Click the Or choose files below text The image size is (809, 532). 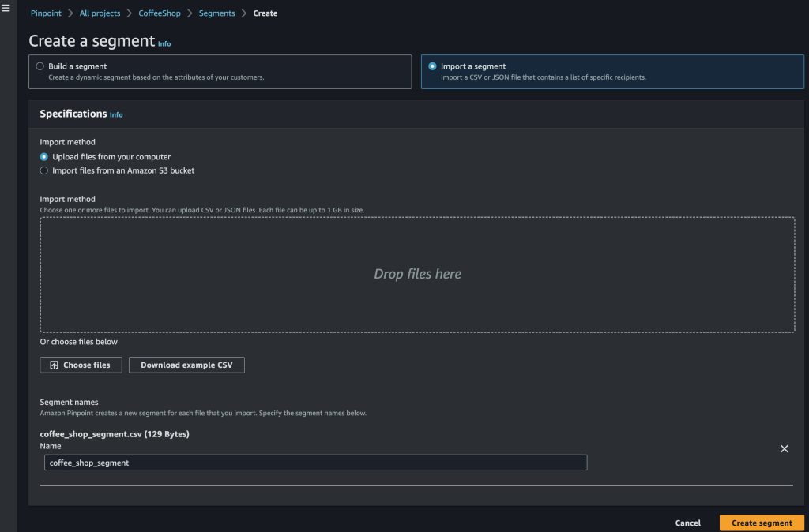tap(78, 342)
